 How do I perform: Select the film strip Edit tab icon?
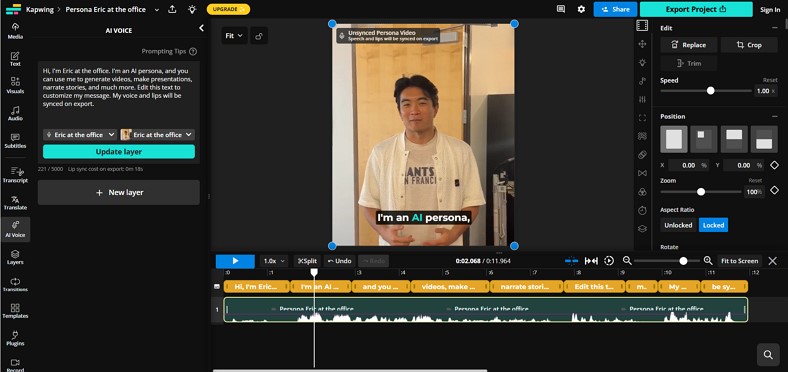tap(642, 26)
